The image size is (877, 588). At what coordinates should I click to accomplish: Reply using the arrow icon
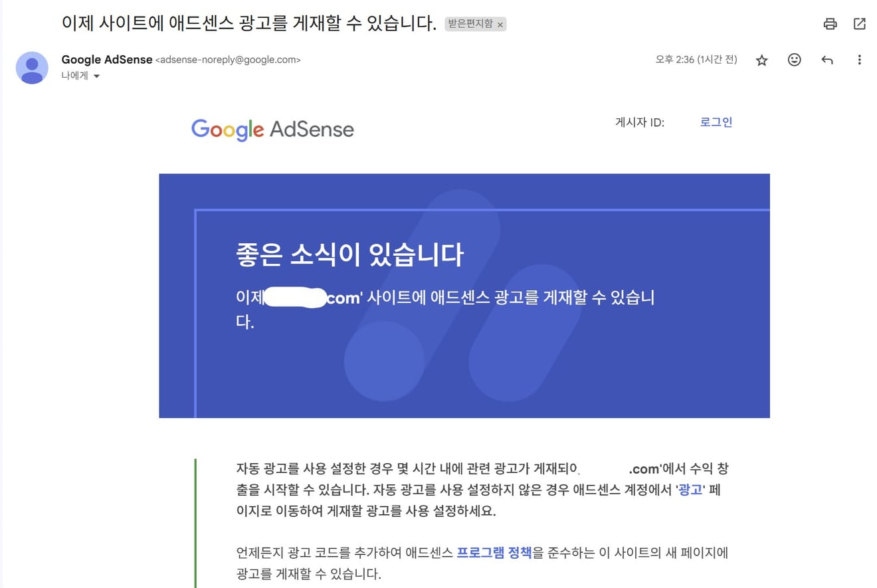[827, 60]
